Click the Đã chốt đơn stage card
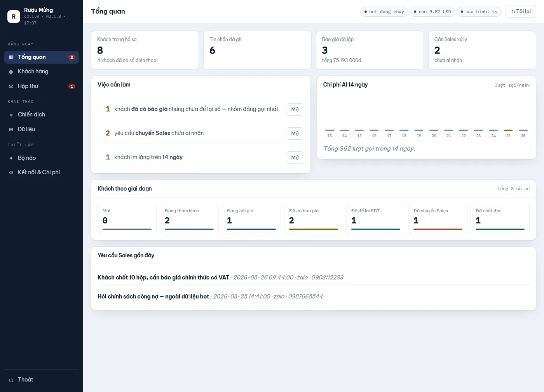This screenshot has width=544, height=392. tap(500, 219)
